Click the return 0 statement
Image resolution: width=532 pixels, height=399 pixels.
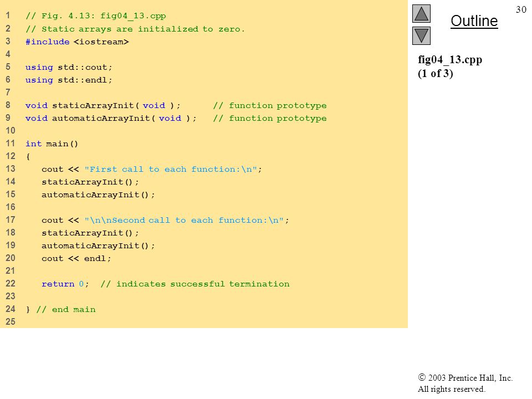coord(65,284)
